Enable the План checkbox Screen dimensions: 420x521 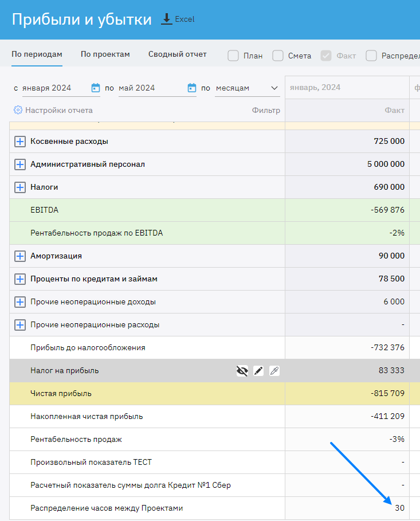point(233,56)
